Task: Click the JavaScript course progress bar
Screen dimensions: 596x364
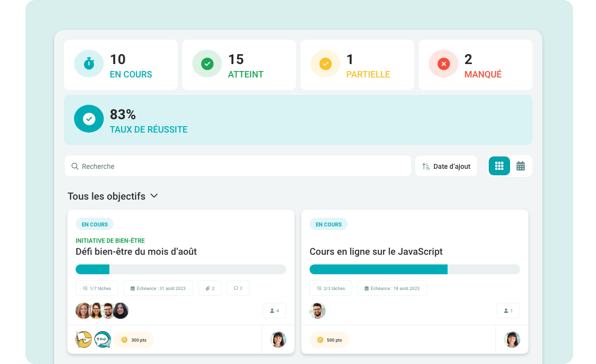Action: [415, 269]
